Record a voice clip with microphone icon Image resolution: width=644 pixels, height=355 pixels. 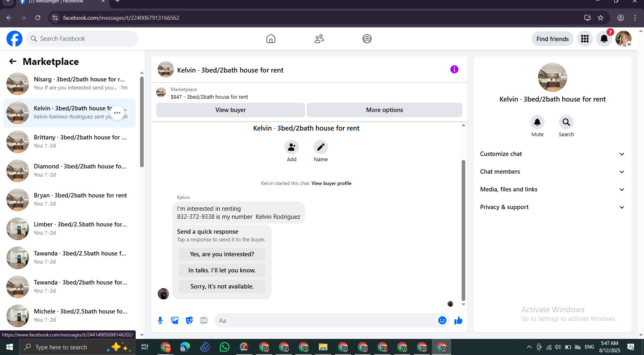tap(160, 320)
